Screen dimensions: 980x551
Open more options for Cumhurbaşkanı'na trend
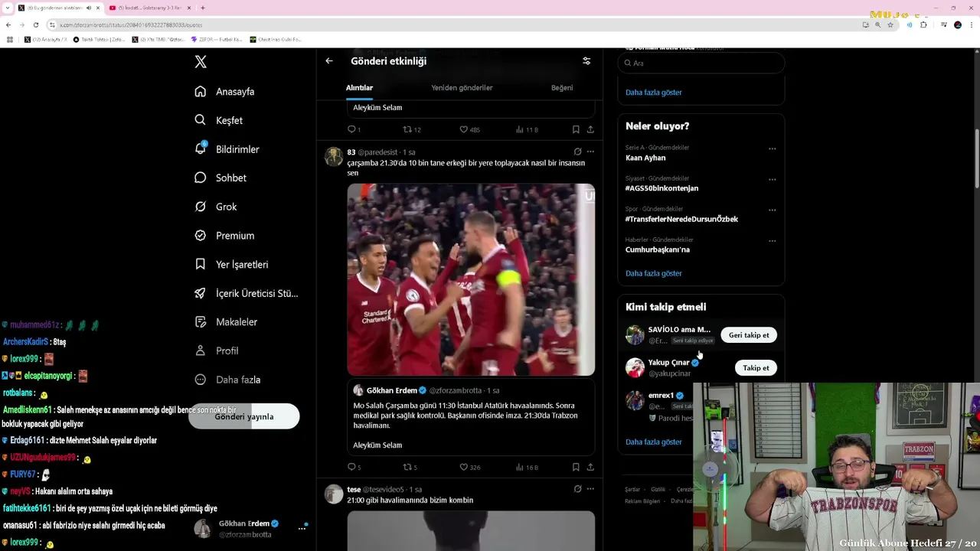point(772,240)
